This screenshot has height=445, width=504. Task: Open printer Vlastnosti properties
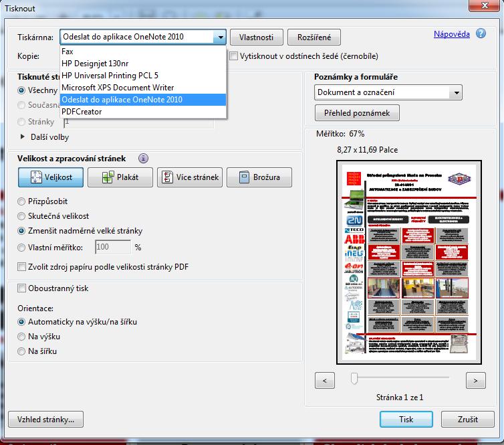(x=257, y=37)
